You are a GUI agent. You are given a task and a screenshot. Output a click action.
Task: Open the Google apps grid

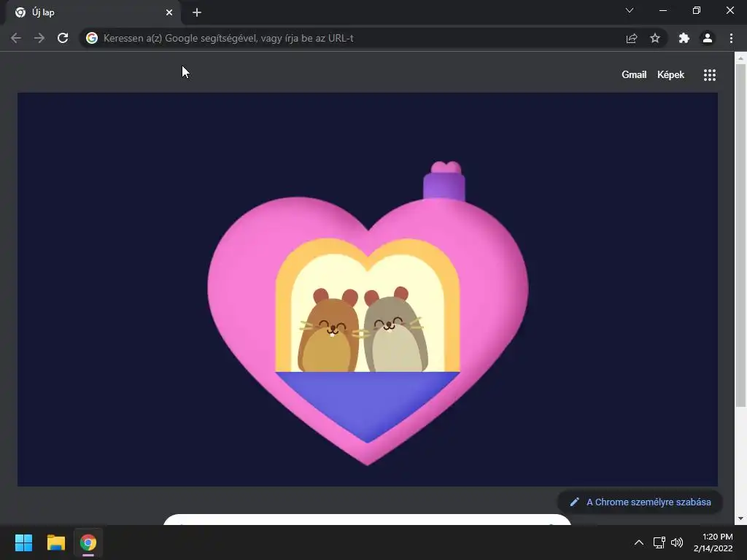click(710, 75)
